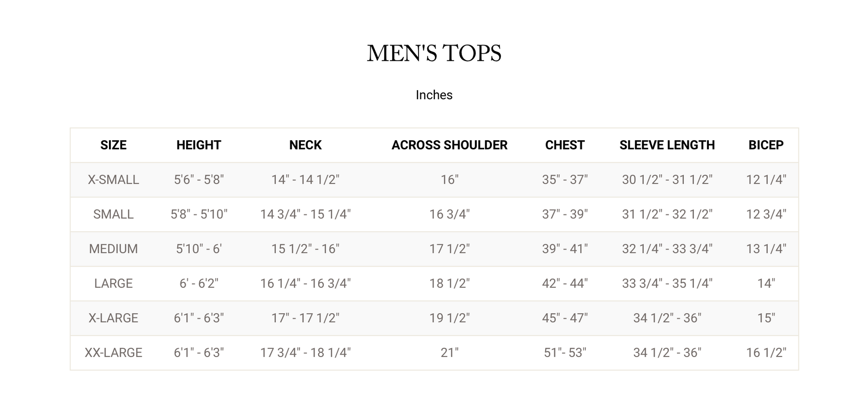This screenshot has width=868, height=397.
Task: Select the 16 1/2" bicep value
Action: pos(766,353)
